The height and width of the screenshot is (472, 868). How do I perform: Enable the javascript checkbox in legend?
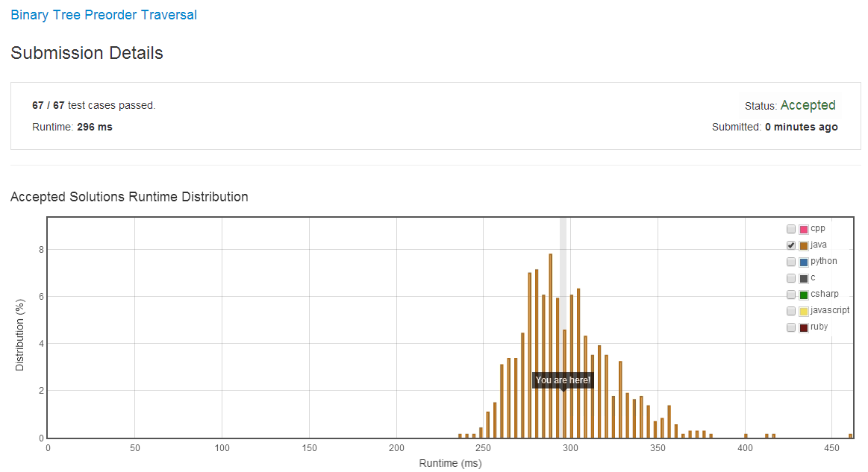pos(791,311)
